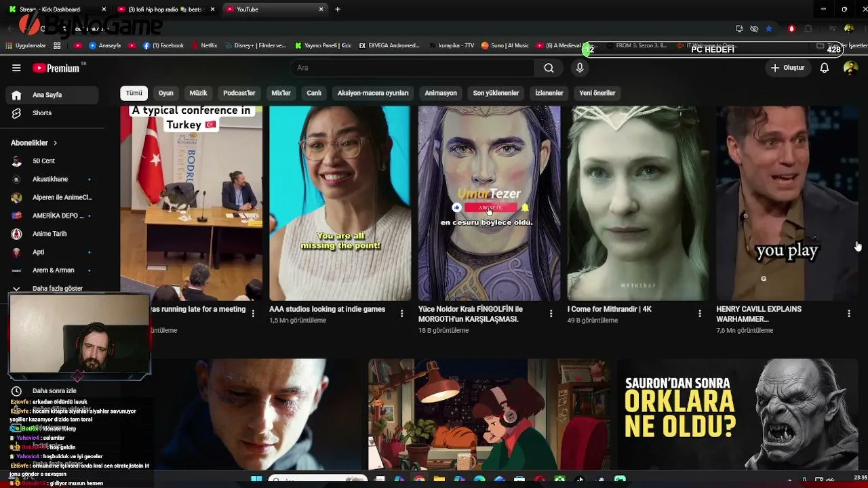Open the Oluştur create menu

pyautogui.click(x=787, y=68)
